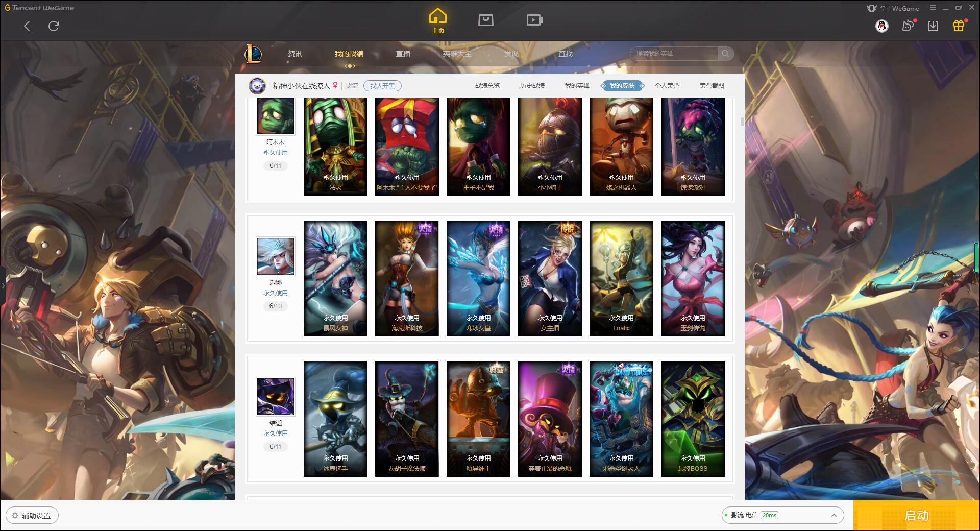Open the 英雄大全 tab
Image resolution: width=980 pixels, height=531 pixels.
click(x=457, y=54)
